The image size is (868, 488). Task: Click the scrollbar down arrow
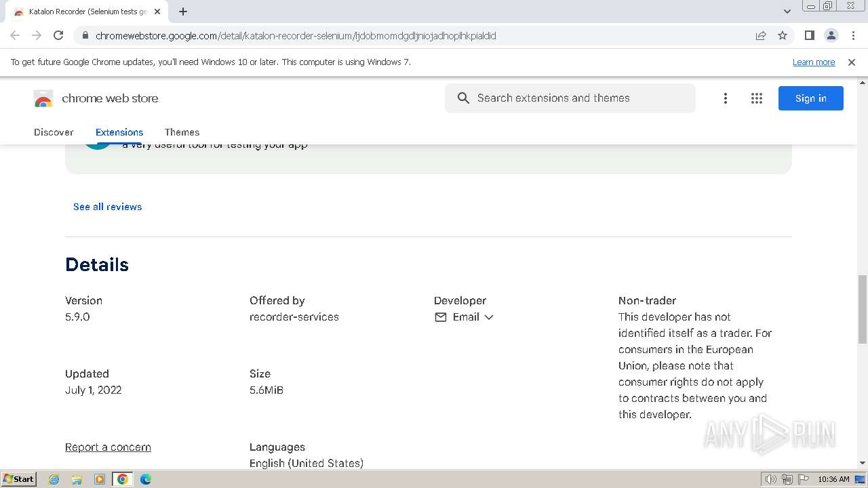(x=863, y=463)
